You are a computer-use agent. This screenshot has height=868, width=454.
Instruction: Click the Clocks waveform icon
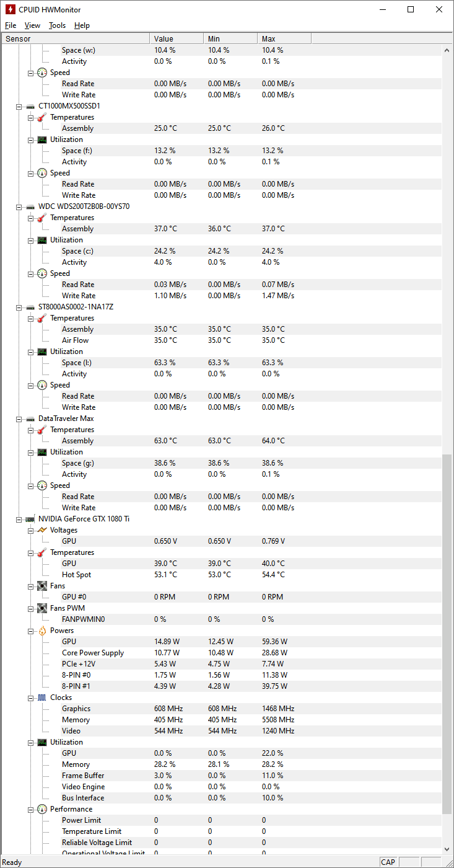tap(41, 697)
